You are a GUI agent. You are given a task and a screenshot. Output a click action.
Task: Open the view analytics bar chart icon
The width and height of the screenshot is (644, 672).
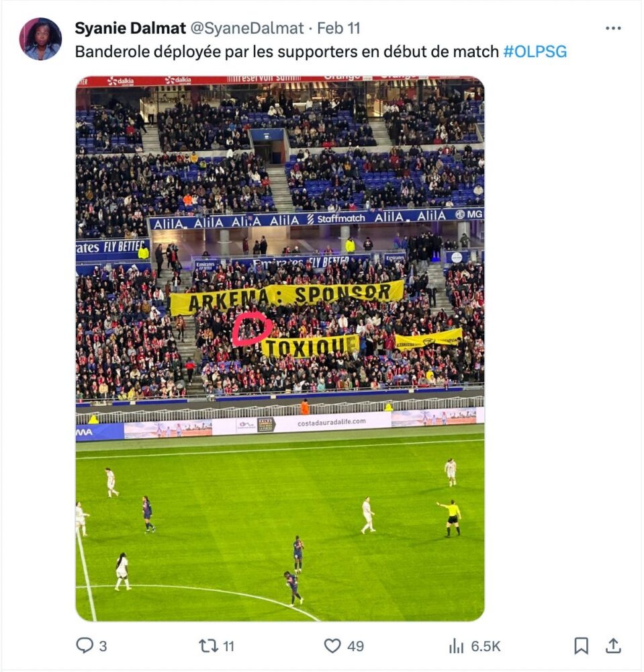point(457,645)
